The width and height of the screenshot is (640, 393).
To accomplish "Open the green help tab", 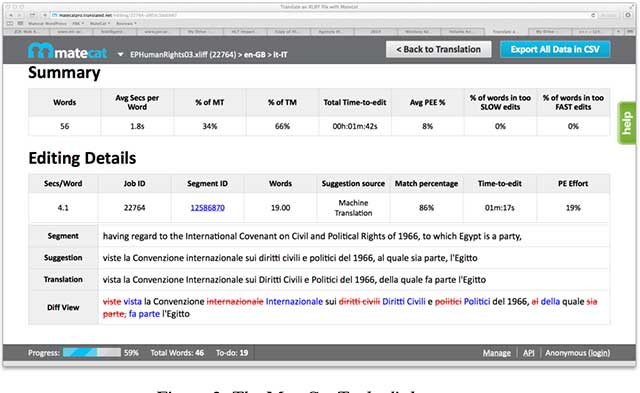I will [x=627, y=123].
